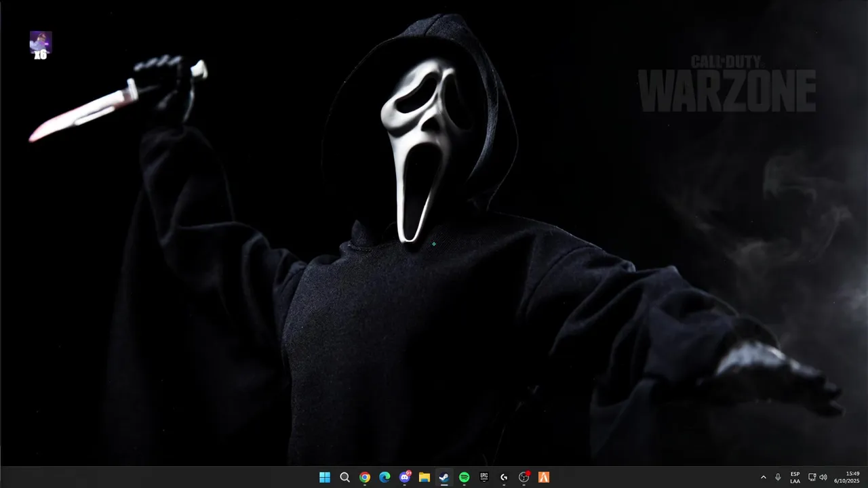Open Spotify from the taskbar
Viewport: 868px width, 488px height.
(464, 477)
